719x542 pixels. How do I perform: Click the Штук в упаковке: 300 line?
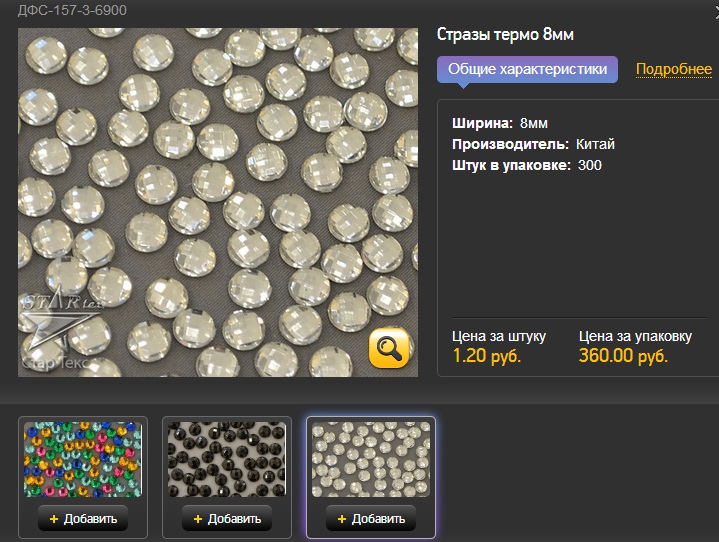pos(527,165)
